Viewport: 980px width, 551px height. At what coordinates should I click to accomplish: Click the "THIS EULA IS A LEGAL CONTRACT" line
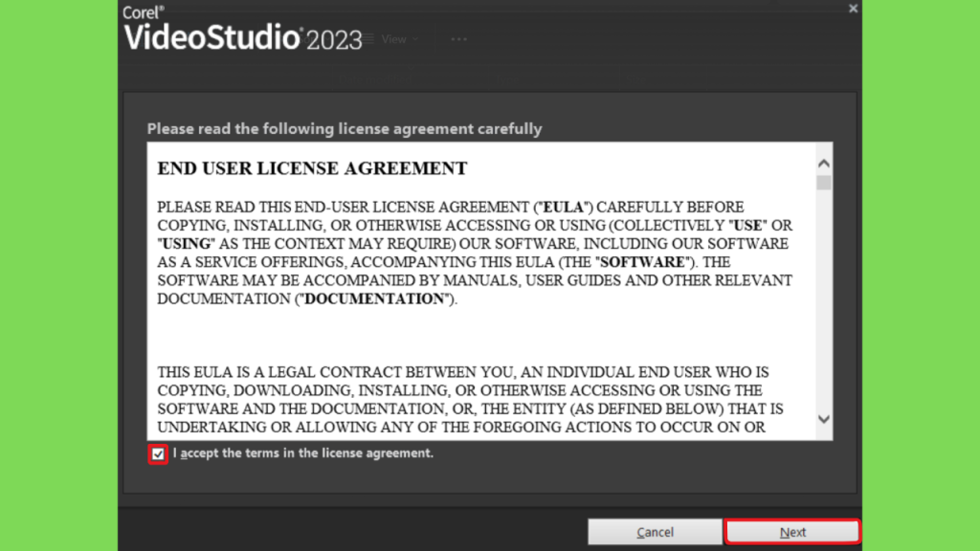463,372
